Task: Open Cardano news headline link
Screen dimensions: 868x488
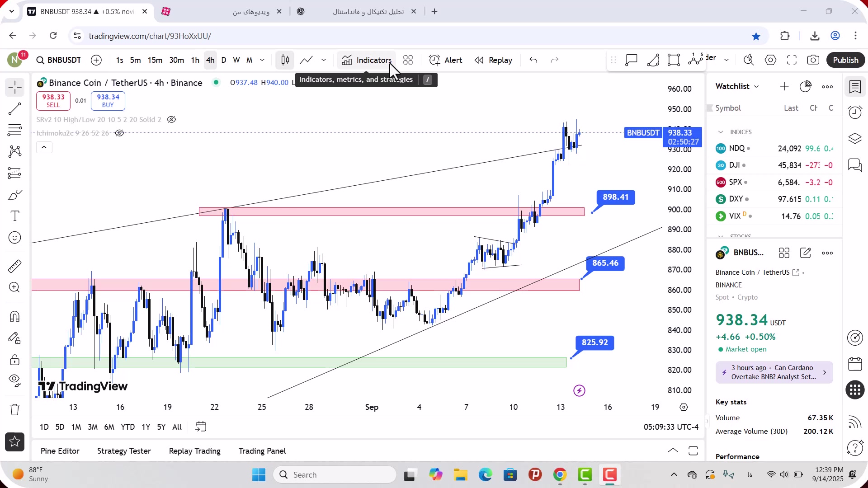Action: 774,372
